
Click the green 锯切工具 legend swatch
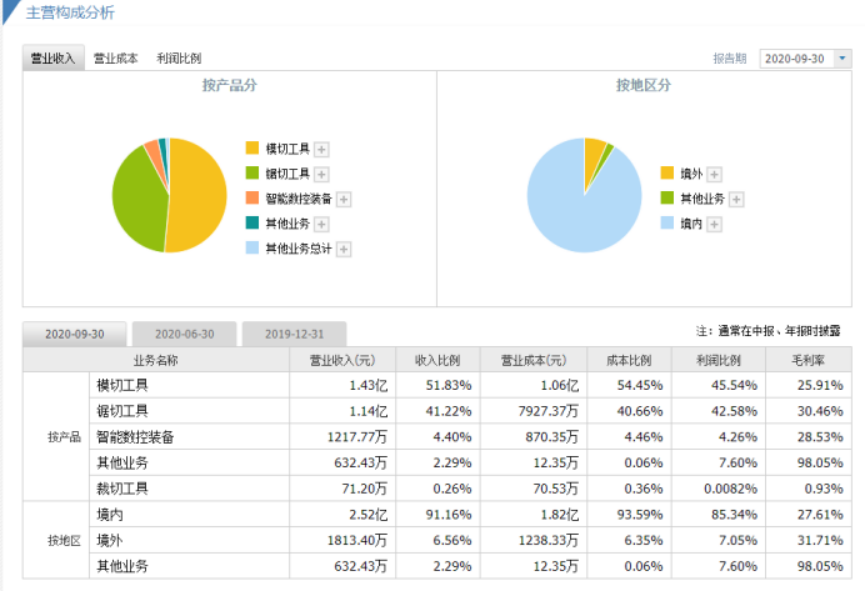pos(252,173)
